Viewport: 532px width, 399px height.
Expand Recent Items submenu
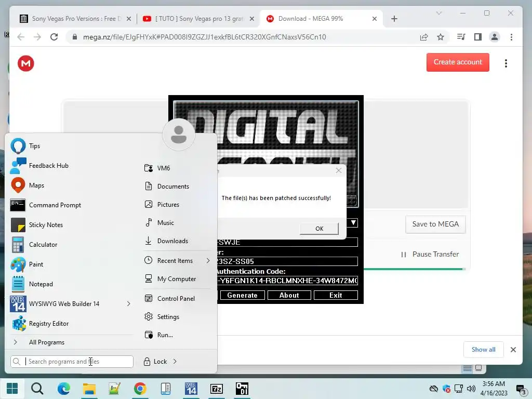pos(208,261)
